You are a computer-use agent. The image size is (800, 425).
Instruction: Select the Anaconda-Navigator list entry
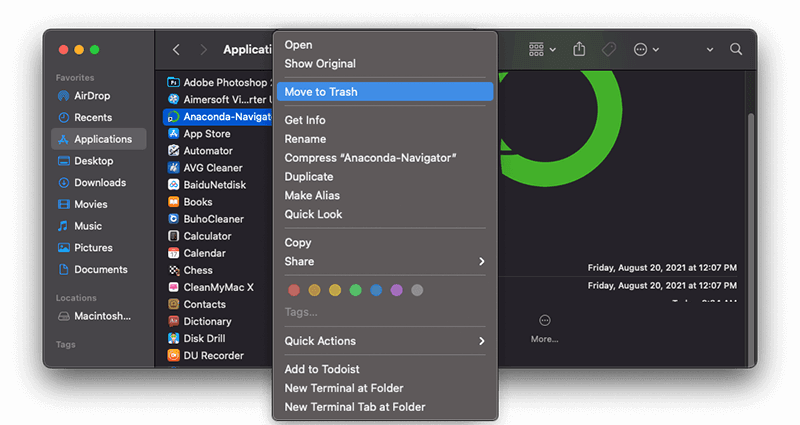218,117
